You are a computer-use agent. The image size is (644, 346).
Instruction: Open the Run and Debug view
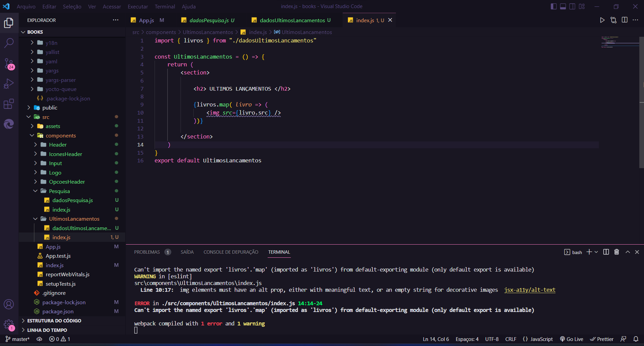tap(9, 84)
